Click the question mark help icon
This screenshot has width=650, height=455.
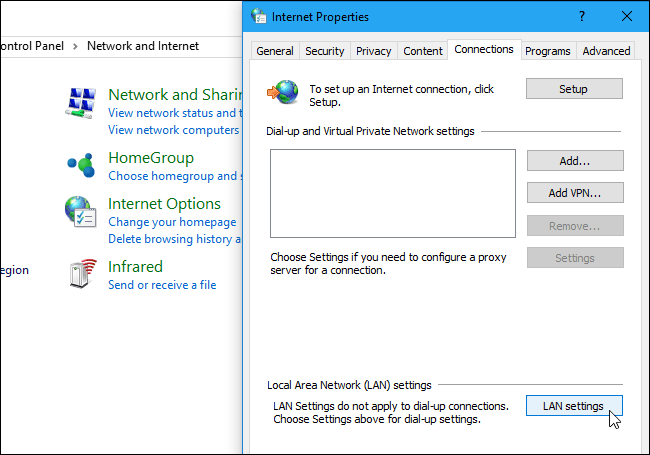coord(582,16)
